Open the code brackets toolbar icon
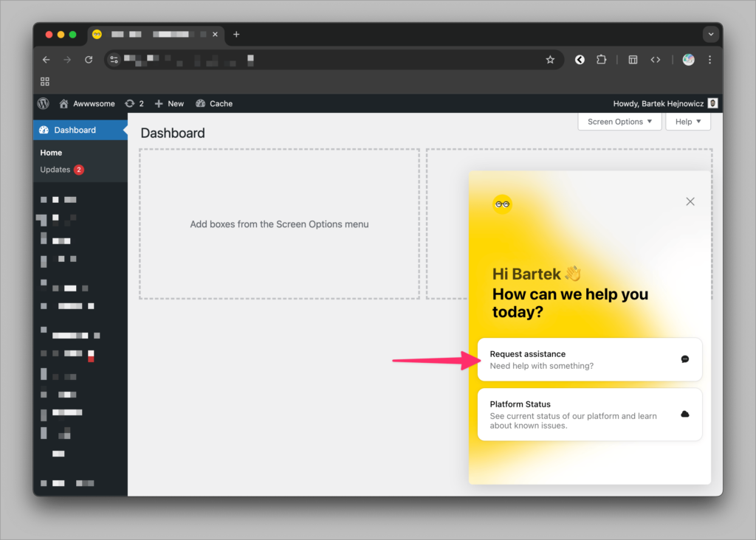The image size is (756, 540). coord(655,60)
